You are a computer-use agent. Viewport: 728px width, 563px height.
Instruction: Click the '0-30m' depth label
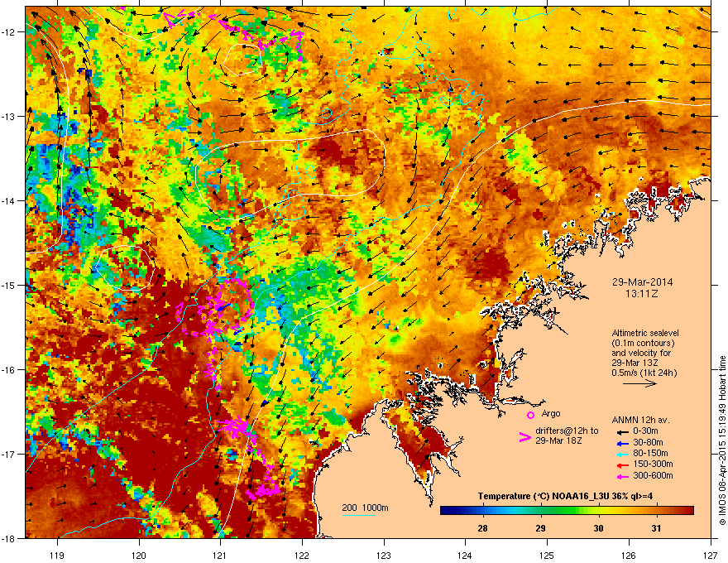645,431
